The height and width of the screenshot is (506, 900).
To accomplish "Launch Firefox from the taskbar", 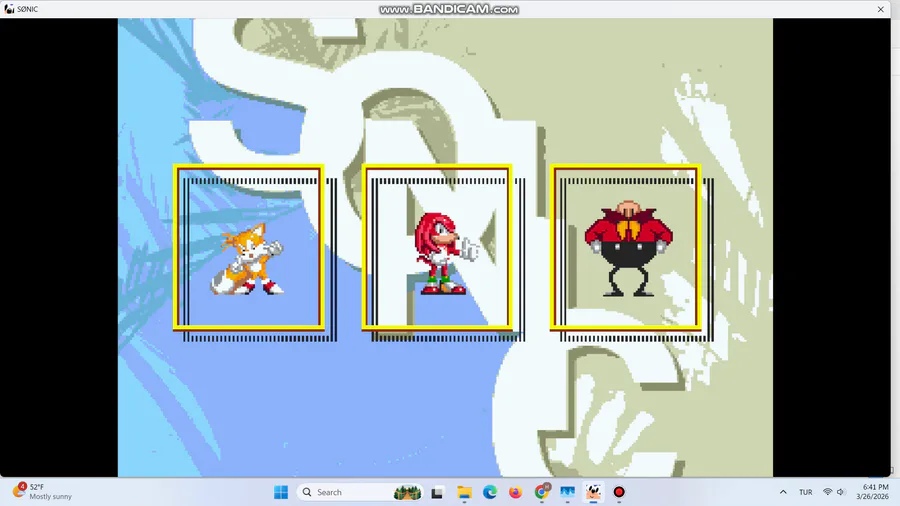I will coord(515,492).
